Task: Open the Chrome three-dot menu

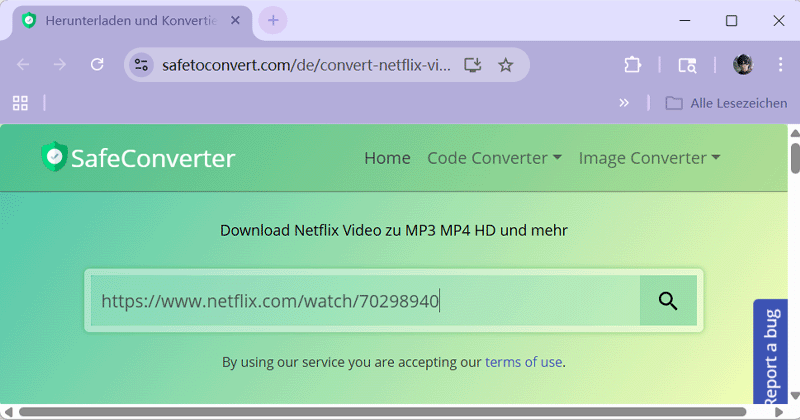Action: [x=780, y=65]
